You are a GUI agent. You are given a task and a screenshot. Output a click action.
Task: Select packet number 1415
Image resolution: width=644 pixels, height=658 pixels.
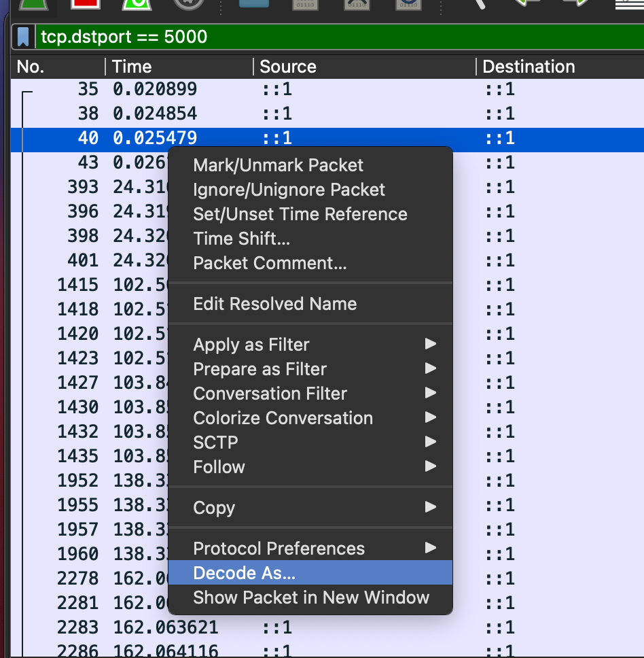(77, 285)
